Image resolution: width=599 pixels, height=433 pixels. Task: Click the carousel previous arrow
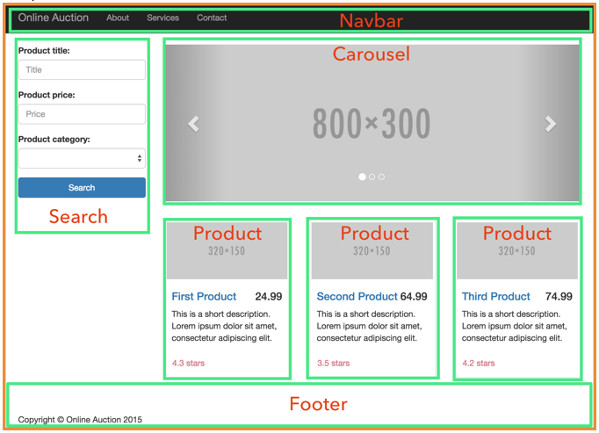(x=194, y=123)
